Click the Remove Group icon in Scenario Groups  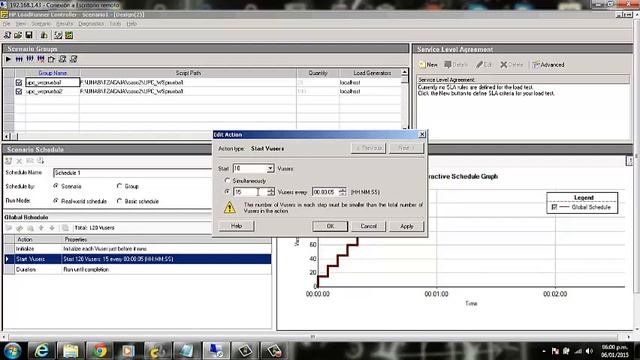[x=40, y=60]
